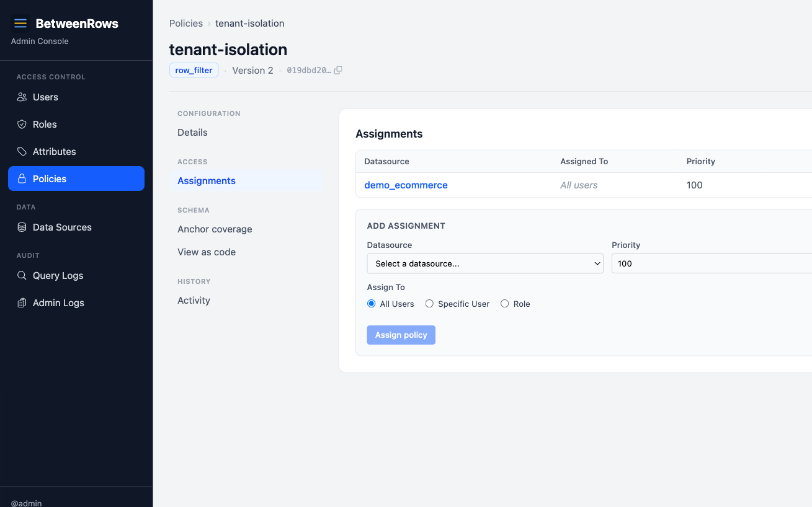Click the Attributes tag icon in the sidebar
The image size is (812, 507).
pyautogui.click(x=22, y=152)
